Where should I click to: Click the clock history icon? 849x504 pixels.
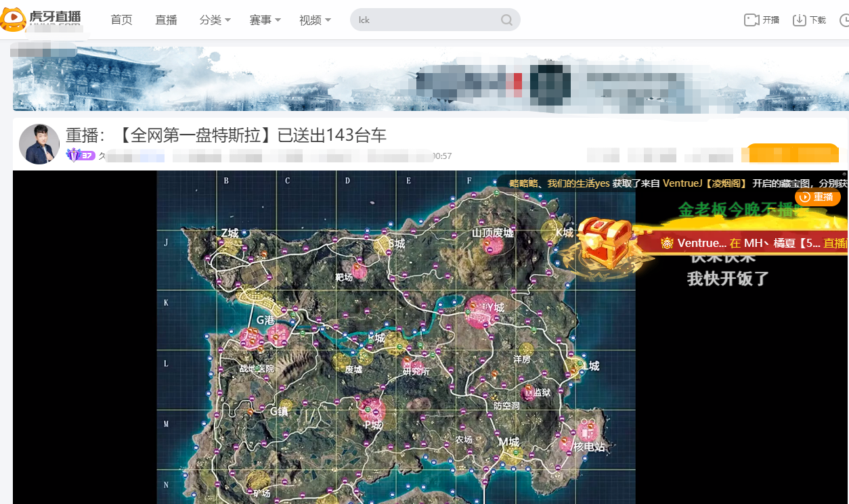click(844, 20)
